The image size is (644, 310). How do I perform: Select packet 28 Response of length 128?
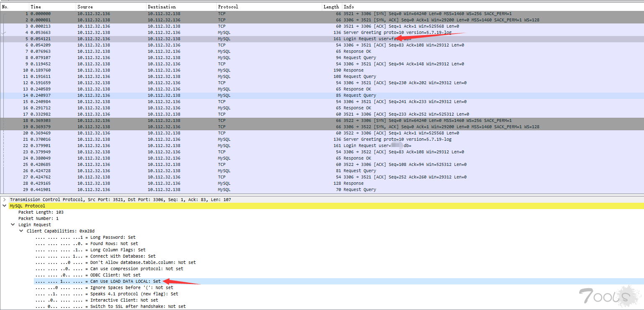click(322, 183)
